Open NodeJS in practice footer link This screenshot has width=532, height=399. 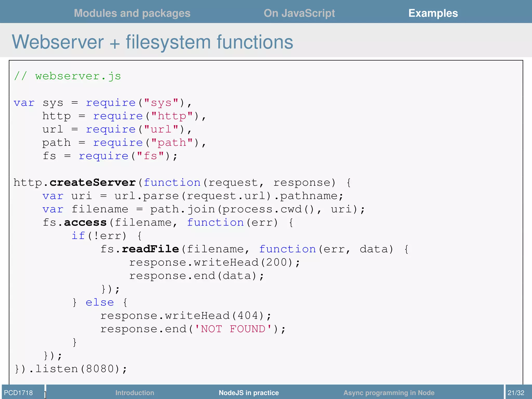pos(249,393)
